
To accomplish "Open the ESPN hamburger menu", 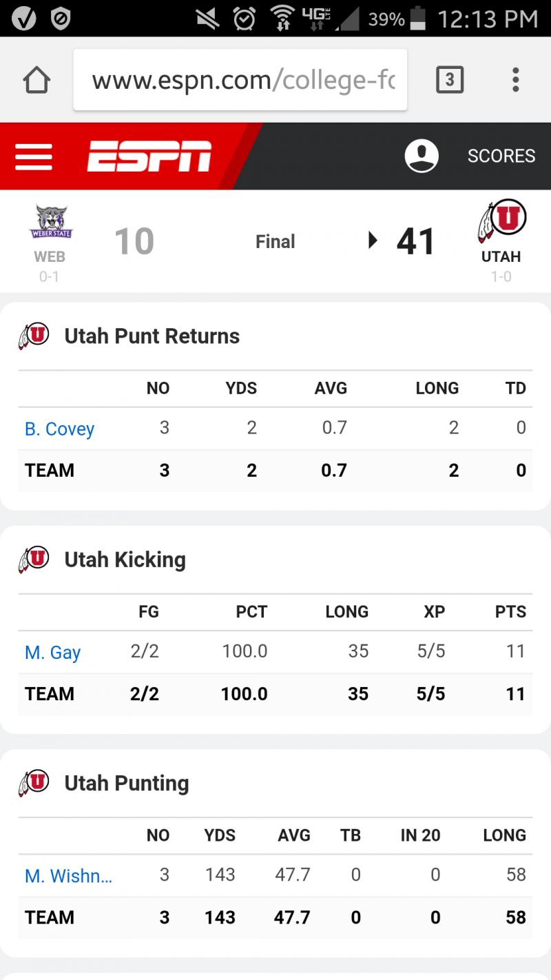I will [34, 156].
